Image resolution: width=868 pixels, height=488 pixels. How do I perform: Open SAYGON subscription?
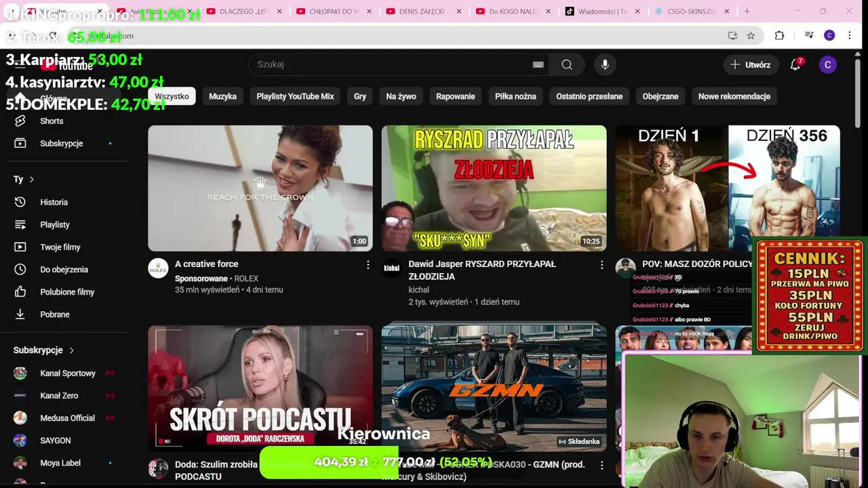(54, 440)
